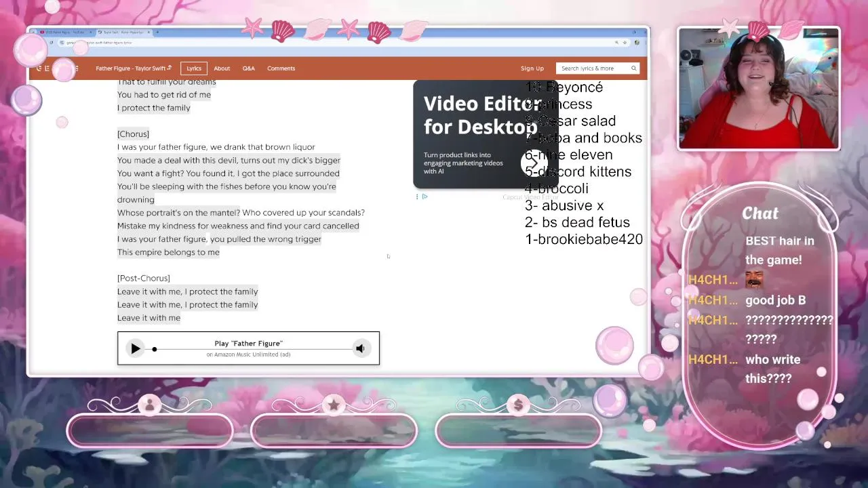Open the About tab
The height and width of the screenshot is (488, 868).
coord(222,68)
